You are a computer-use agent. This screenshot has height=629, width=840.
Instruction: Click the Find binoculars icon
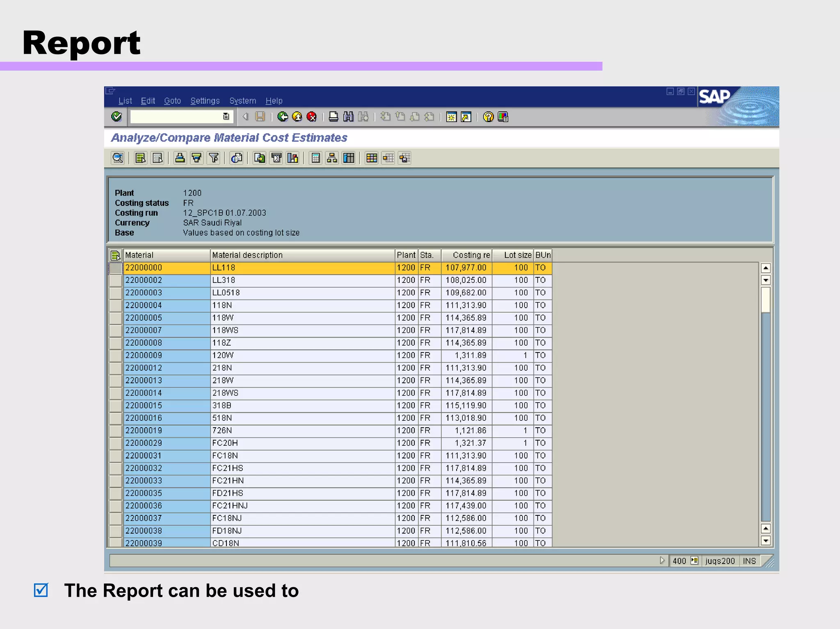point(348,117)
